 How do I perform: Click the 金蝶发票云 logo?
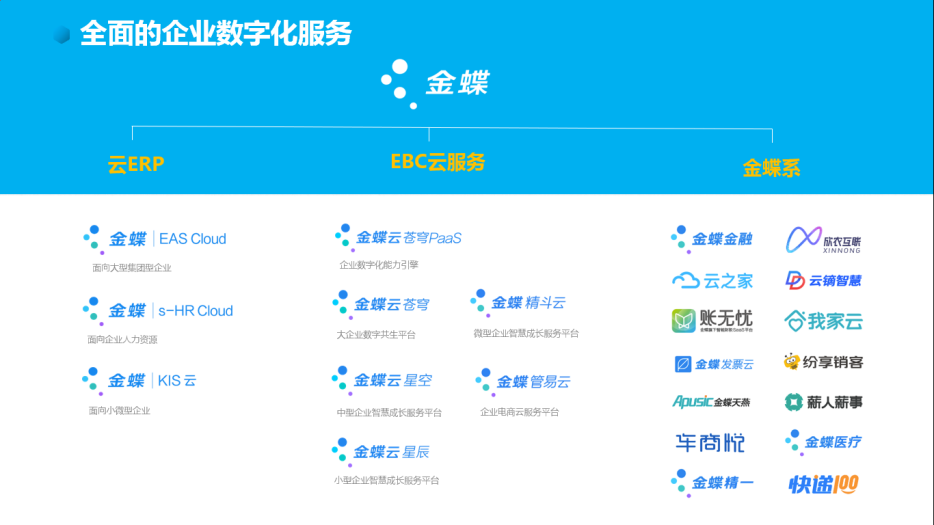coord(714,364)
